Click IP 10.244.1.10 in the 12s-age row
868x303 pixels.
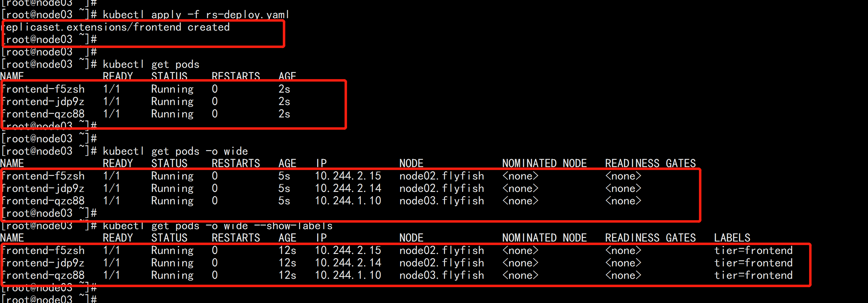click(x=348, y=275)
